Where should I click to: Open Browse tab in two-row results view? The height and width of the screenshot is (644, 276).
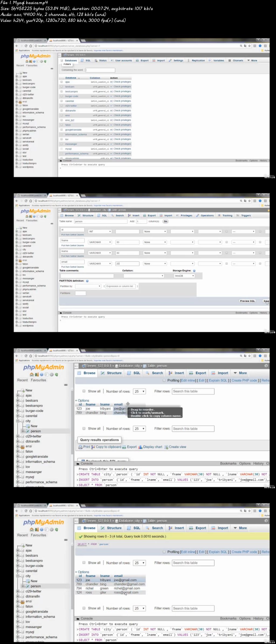pos(87,373)
